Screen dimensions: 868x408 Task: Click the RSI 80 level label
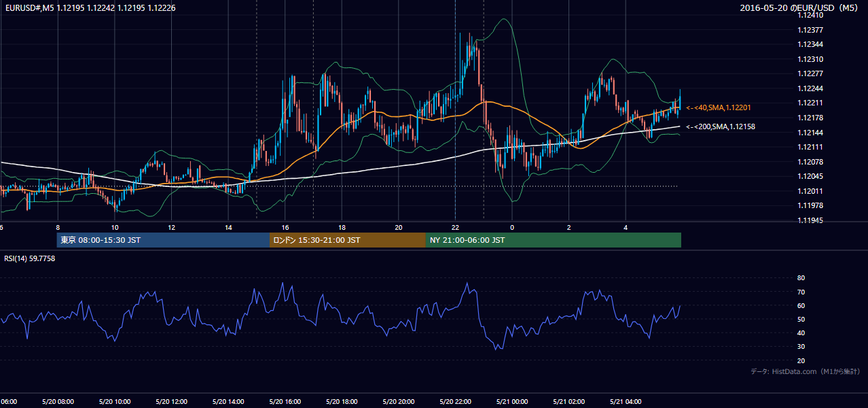[801, 278]
